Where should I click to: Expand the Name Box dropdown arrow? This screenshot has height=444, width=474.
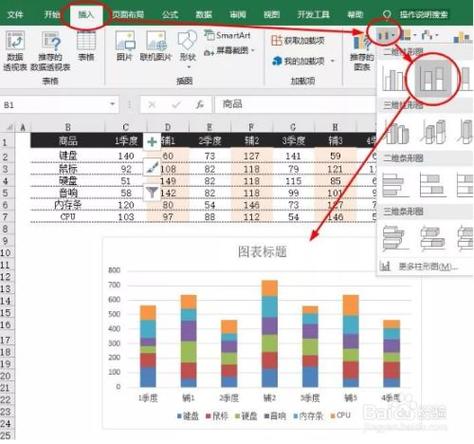[x=112, y=104]
